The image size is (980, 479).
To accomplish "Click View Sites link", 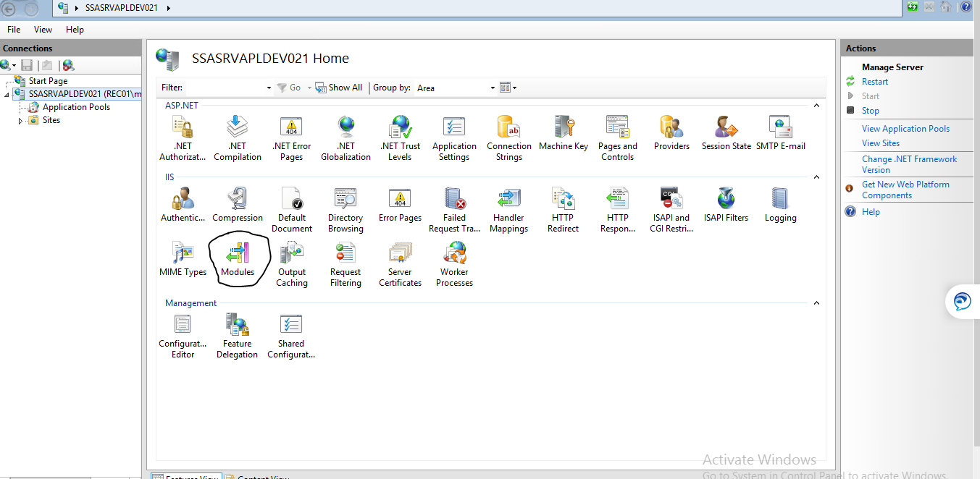I will [x=881, y=143].
